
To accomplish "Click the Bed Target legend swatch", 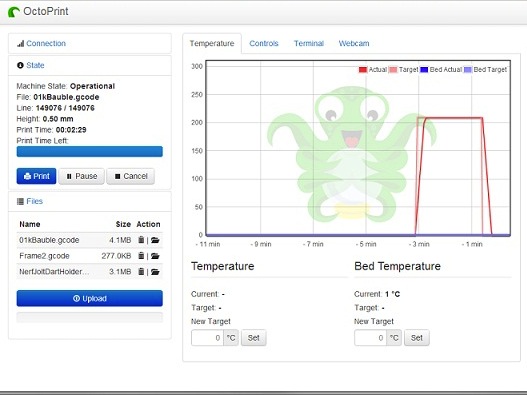I will (468, 70).
